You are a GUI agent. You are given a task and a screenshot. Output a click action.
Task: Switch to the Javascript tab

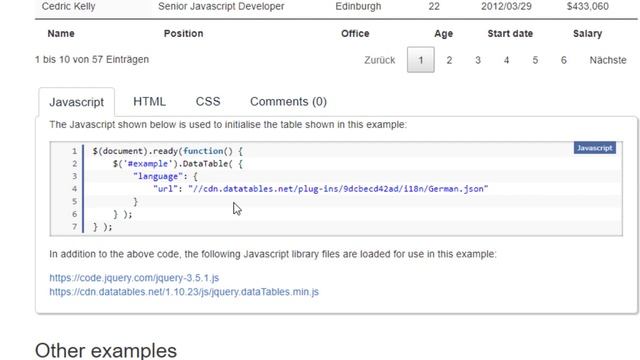(76, 102)
